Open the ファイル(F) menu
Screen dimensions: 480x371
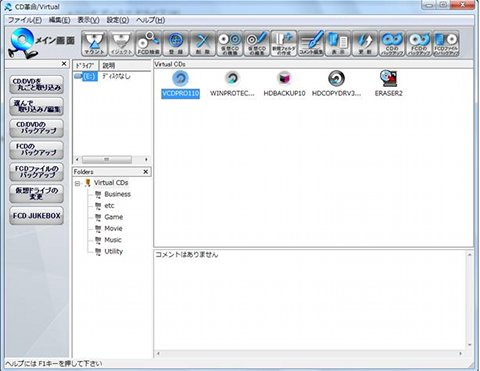pos(25,20)
